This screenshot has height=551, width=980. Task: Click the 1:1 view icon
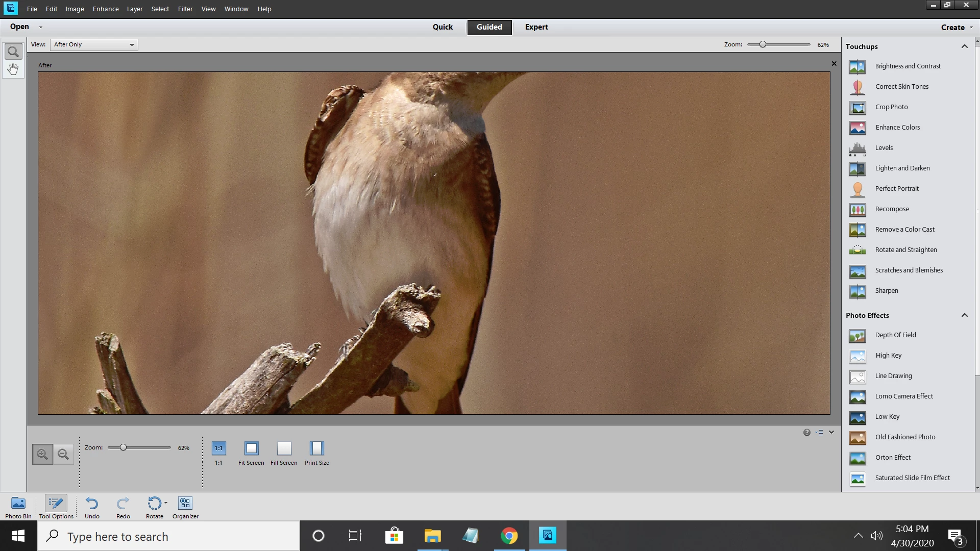pyautogui.click(x=218, y=448)
